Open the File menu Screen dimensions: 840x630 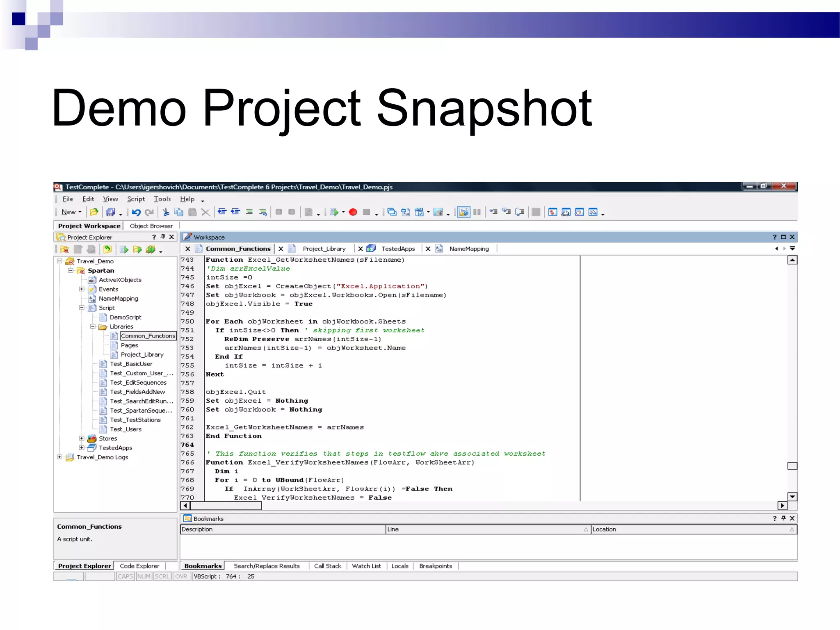tap(68, 199)
